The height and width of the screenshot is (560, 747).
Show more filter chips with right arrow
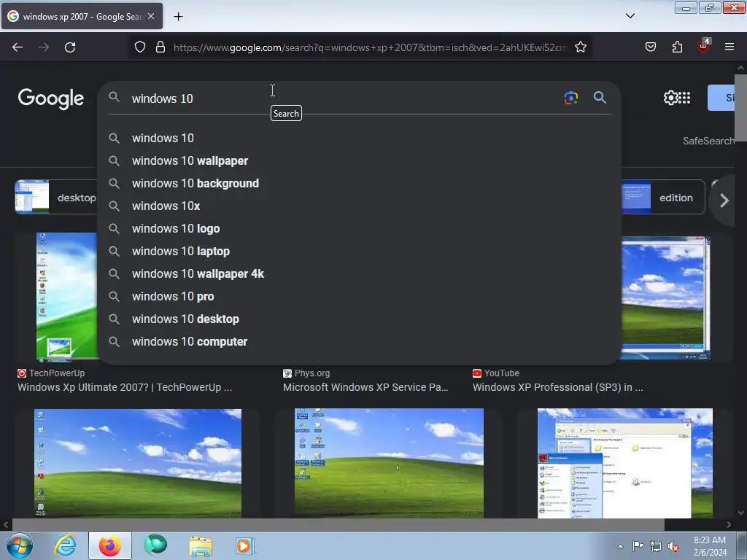click(x=724, y=201)
